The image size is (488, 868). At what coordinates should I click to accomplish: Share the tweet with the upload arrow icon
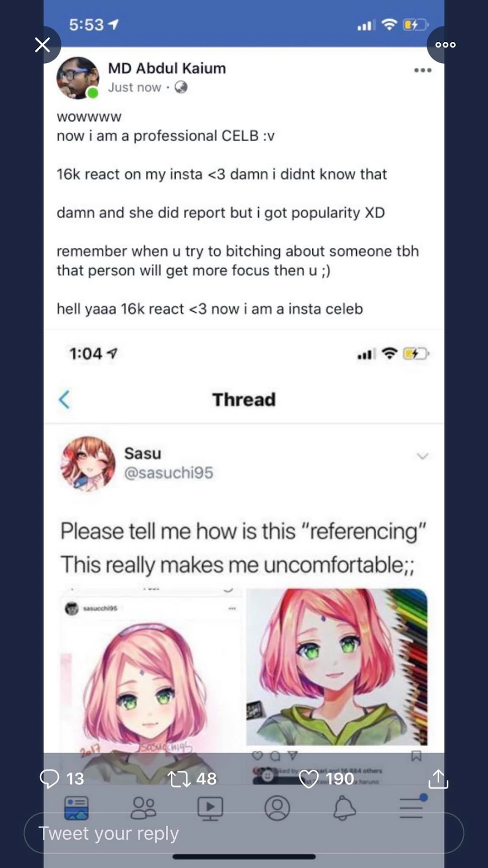[x=438, y=778]
